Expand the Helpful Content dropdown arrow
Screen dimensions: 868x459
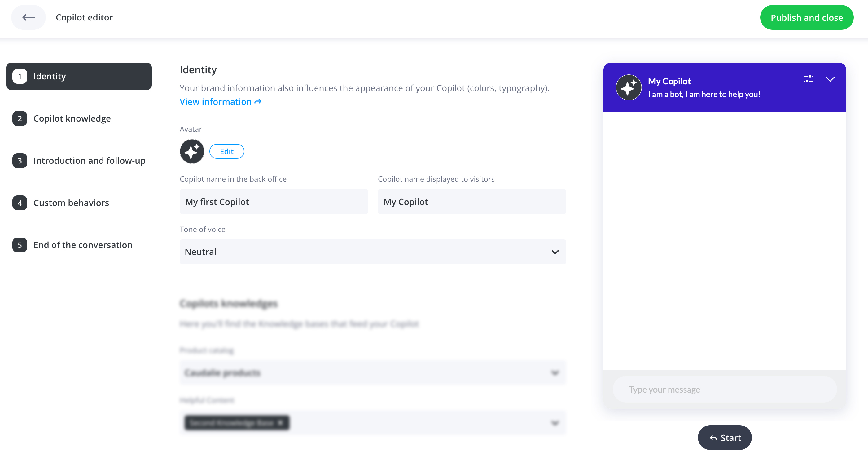tap(555, 423)
